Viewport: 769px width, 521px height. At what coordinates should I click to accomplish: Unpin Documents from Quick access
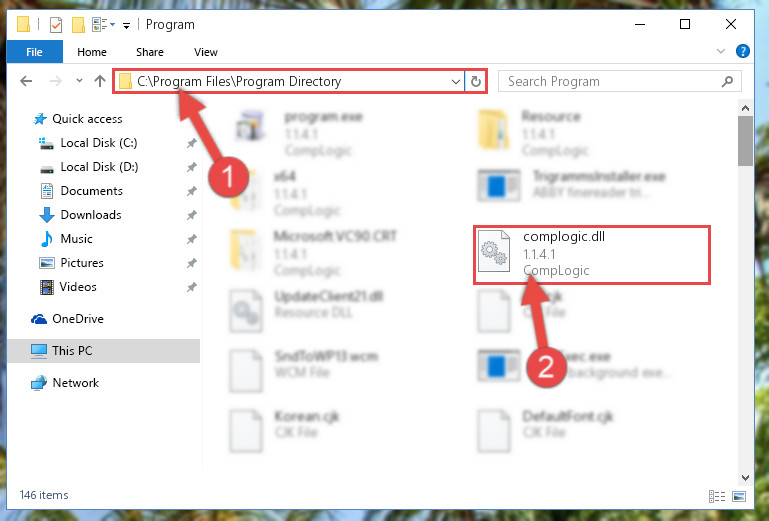pos(191,191)
